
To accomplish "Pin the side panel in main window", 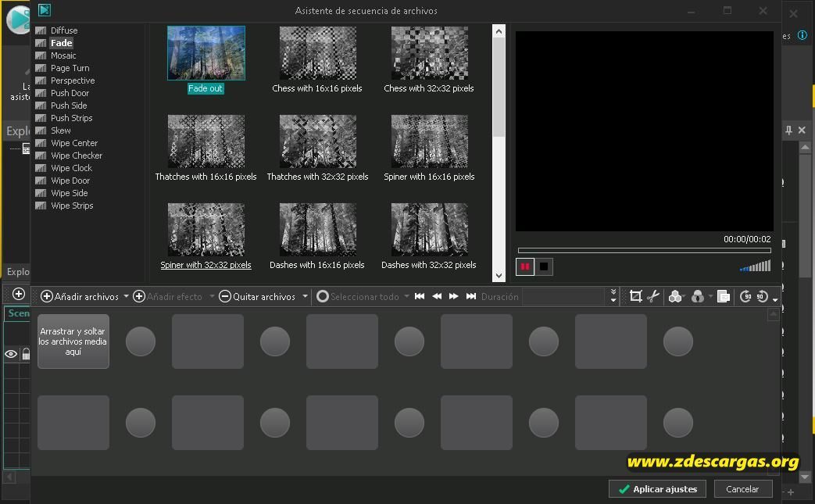I will (x=788, y=130).
